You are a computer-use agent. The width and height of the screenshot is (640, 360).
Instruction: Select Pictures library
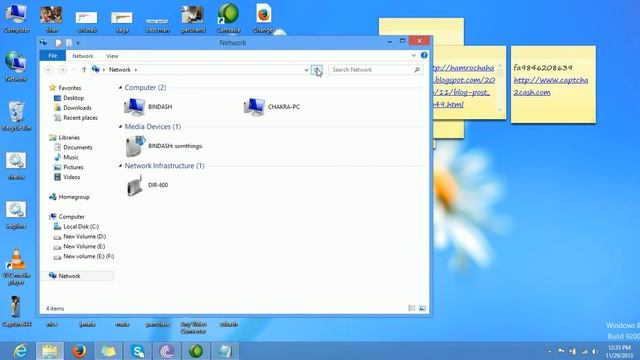pos(69,167)
